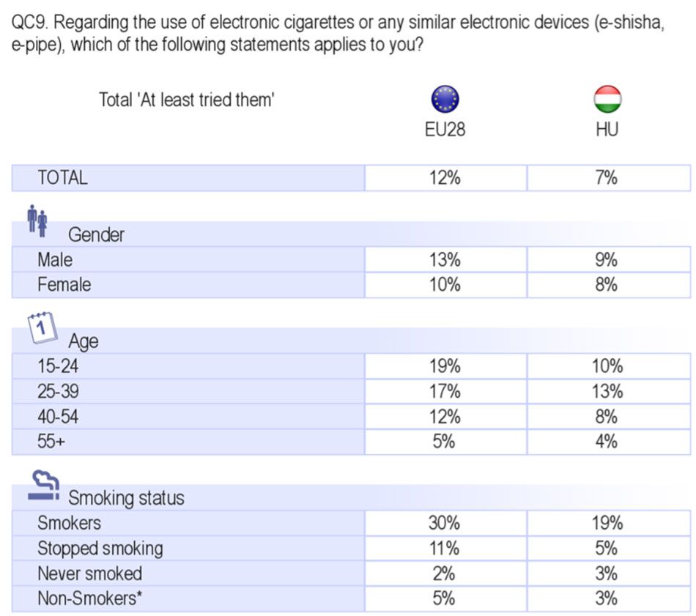
Task: Click the Non-Smokers* row label
Action: point(89,598)
